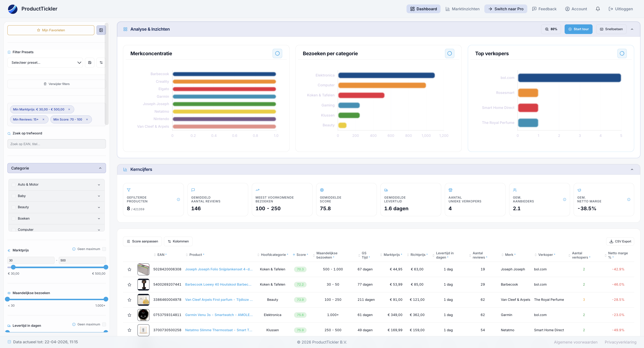Collapse the sidebar panel icon
This screenshot has height=348, width=644.
click(101, 30)
